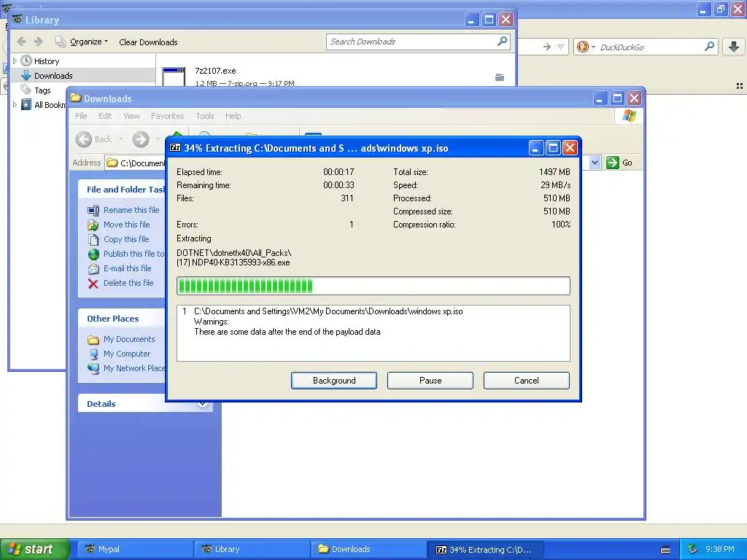This screenshot has width=747, height=560.
Task: Click the Forward arrow in Downloads explorer
Action: tap(141, 139)
